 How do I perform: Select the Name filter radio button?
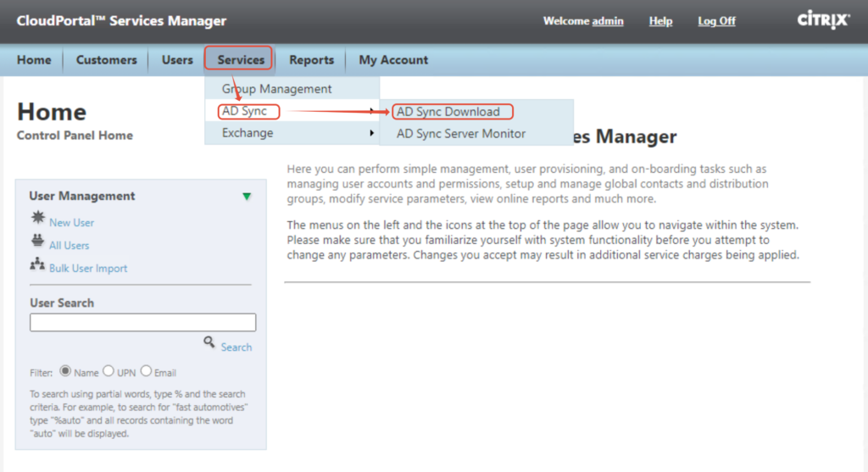coord(65,371)
